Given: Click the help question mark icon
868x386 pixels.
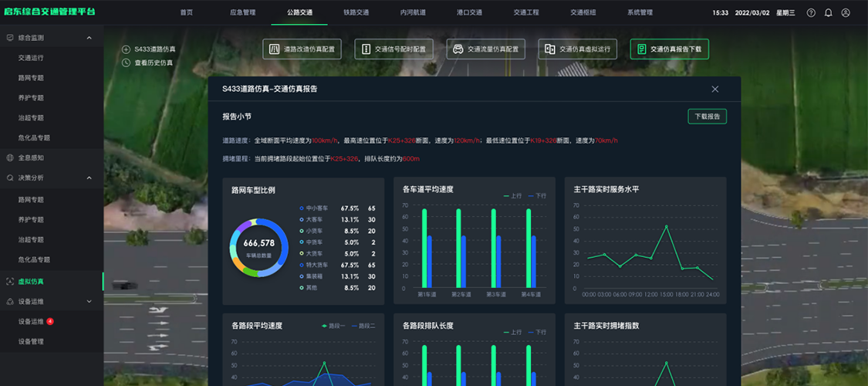Looking at the screenshot, I should [x=810, y=13].
